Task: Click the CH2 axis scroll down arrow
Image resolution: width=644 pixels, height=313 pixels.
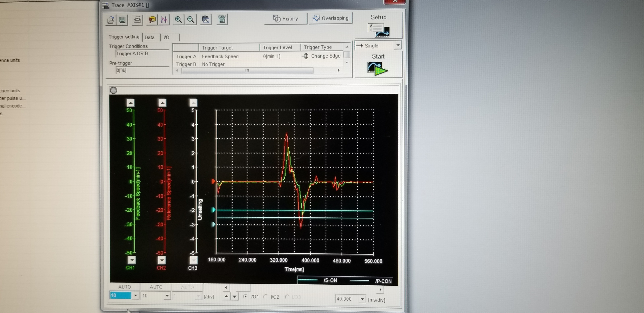Action: coord(162,260)
